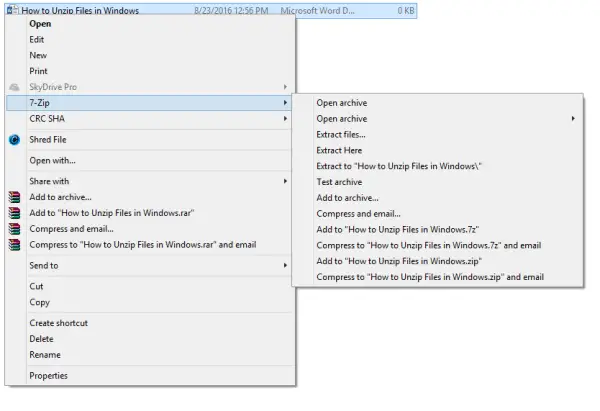Choose Rename from the context menu
The height and width of the screenshot is (411, 600).
150,355
